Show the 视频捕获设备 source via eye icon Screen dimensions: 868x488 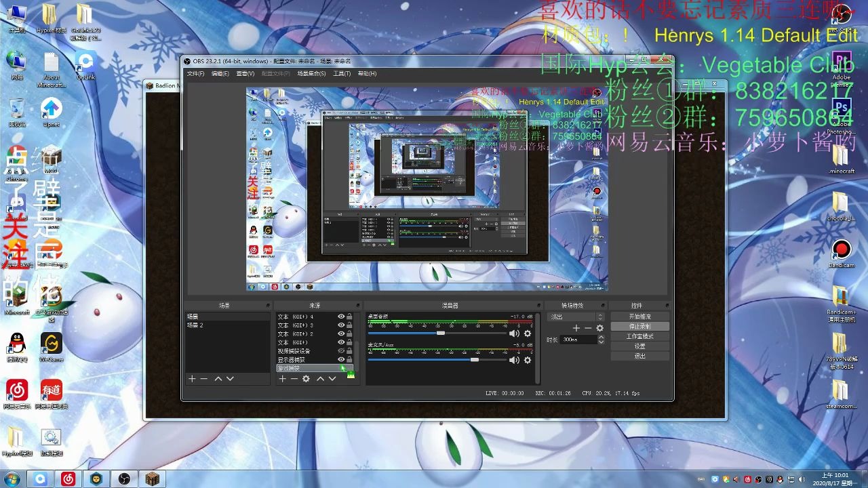click(341, 351)
